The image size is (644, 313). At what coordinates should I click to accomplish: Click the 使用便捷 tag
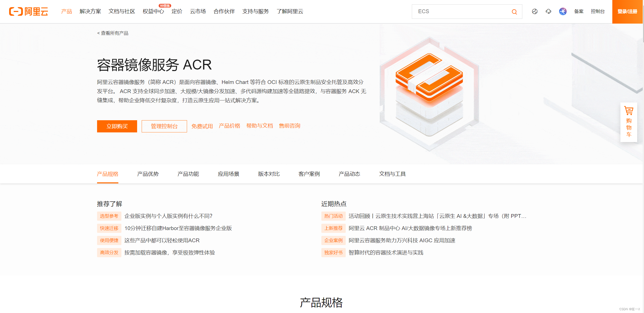tap(109, 240)
